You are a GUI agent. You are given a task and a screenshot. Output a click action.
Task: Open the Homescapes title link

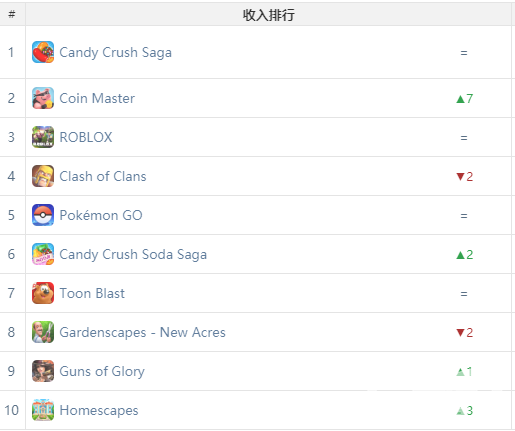[x=99, y=411]
